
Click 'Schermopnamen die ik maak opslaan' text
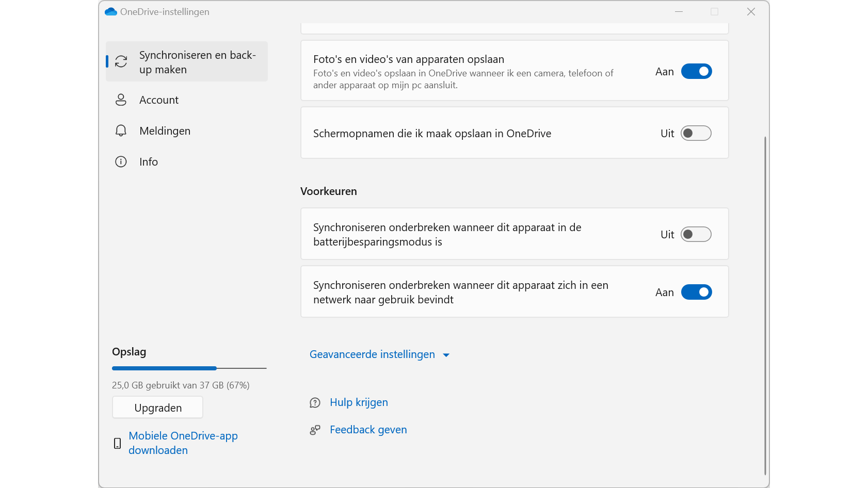point(432,134)
